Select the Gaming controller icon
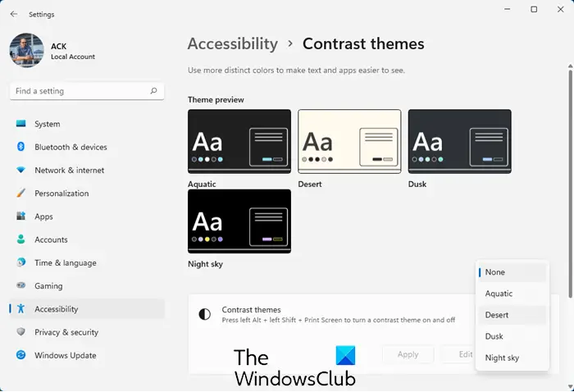574x392 pixels. (x=20, y=285)
